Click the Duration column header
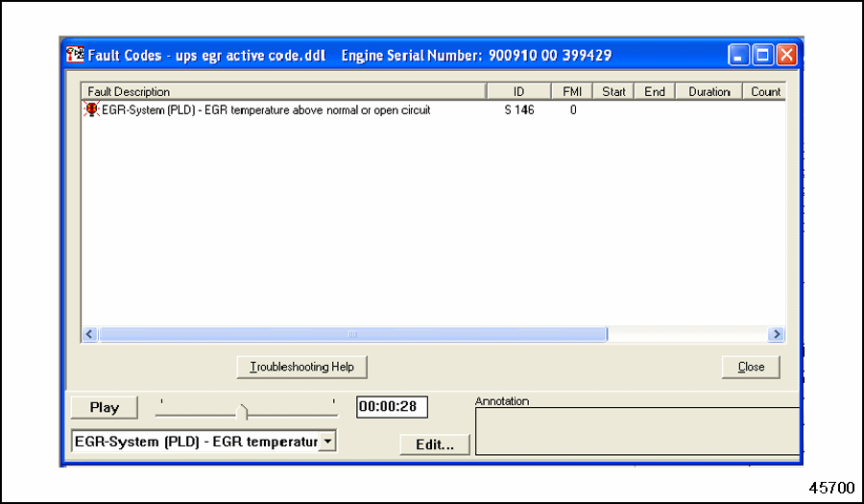The image size is (864, 504). 708,92
